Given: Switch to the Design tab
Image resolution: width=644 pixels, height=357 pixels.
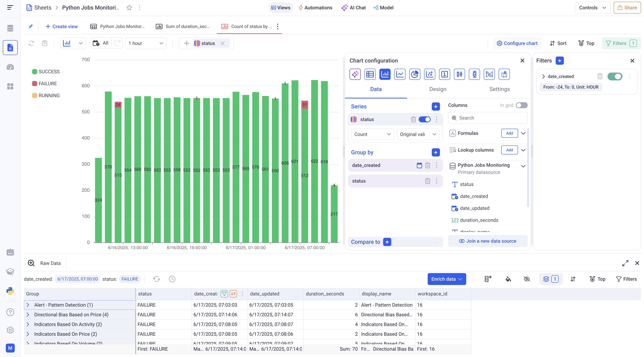Looking at the screenshot, I should (438, 89).
